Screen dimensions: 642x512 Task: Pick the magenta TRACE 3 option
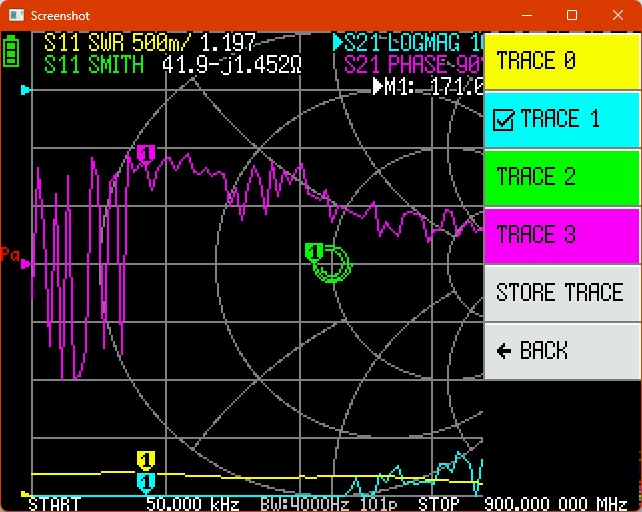(562, 235)
